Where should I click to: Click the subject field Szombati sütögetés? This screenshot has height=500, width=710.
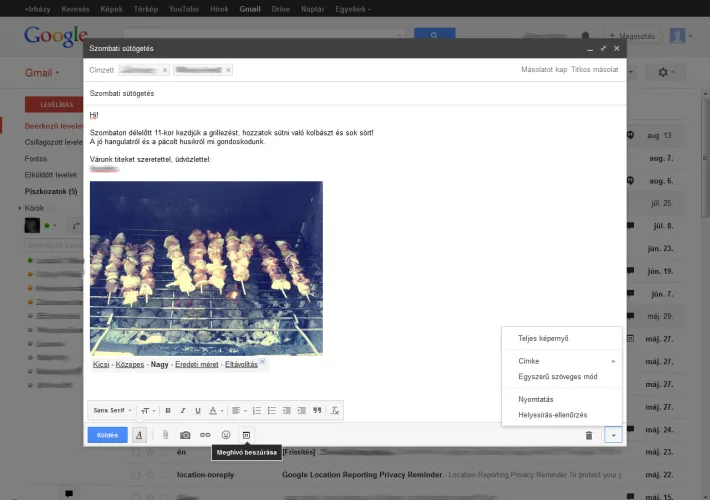pos(355,93)
